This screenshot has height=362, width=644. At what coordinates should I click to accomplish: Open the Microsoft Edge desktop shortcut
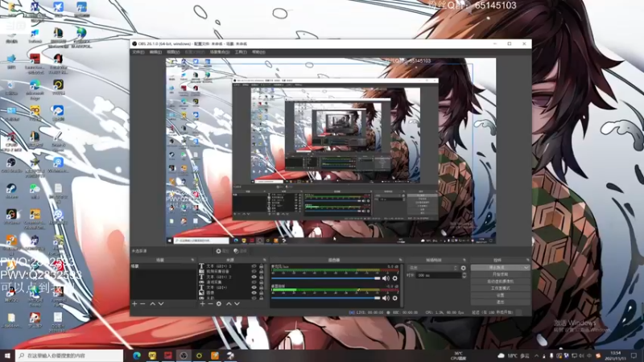pyautogui.click(x=35, y=88)
